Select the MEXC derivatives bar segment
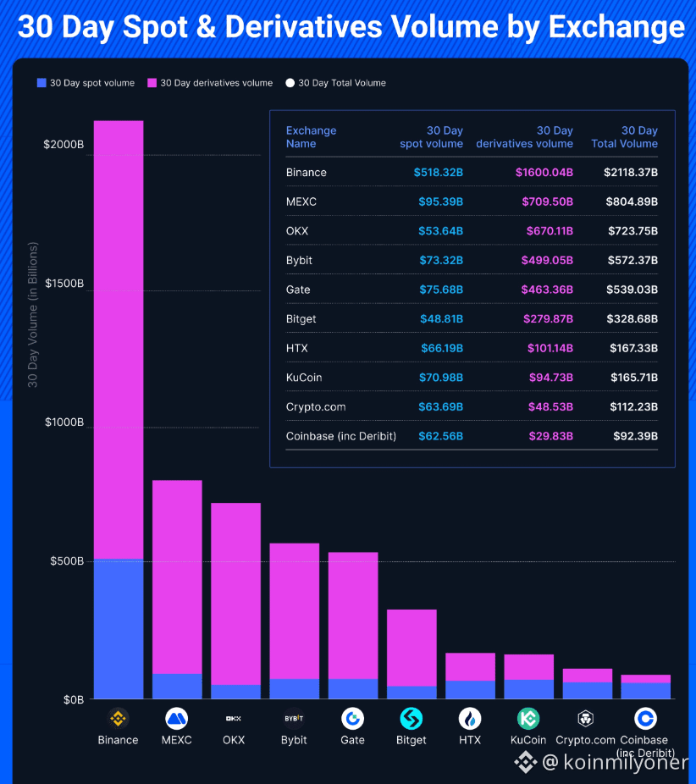 [177, 577]
